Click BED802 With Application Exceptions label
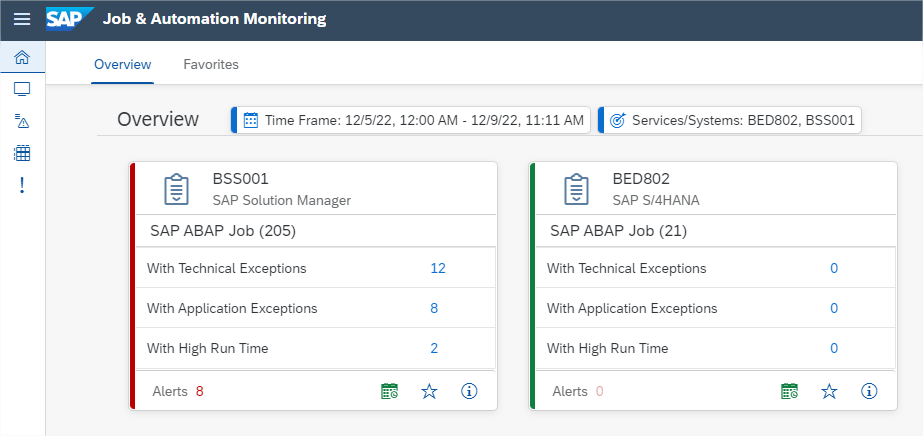 click(x=632, y=308)
